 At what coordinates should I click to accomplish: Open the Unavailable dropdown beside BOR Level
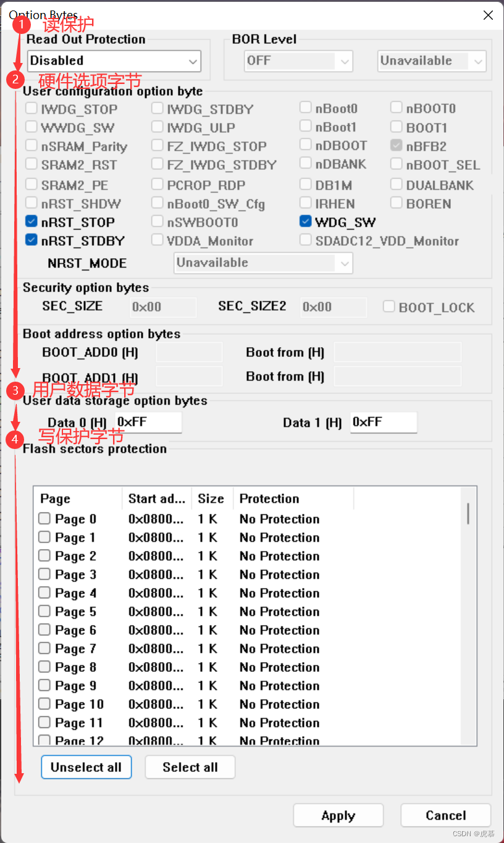tap(432, 61)
